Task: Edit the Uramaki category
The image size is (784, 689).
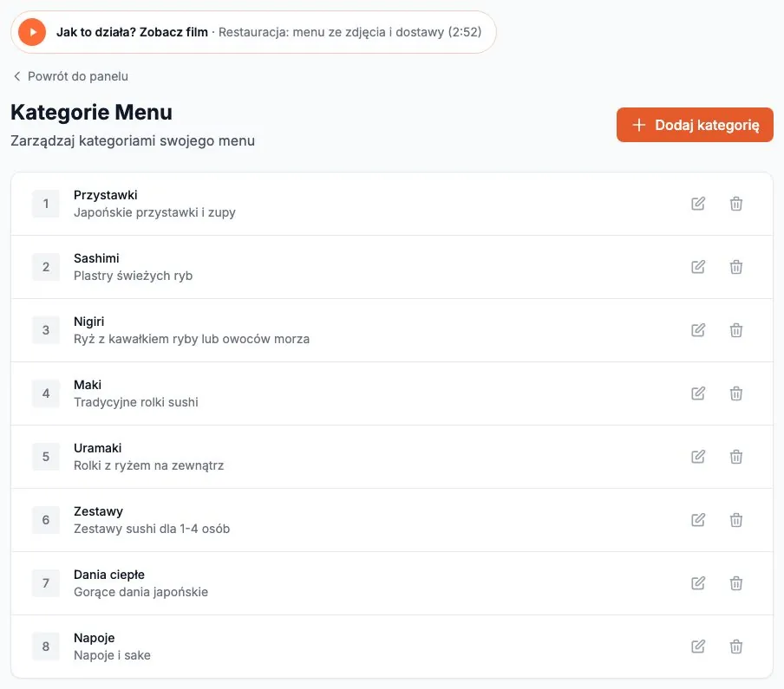Action: [698, 457]
